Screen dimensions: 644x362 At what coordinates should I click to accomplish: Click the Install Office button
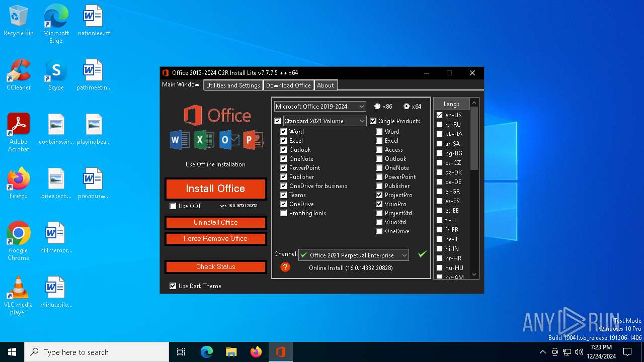coord(215,189)
